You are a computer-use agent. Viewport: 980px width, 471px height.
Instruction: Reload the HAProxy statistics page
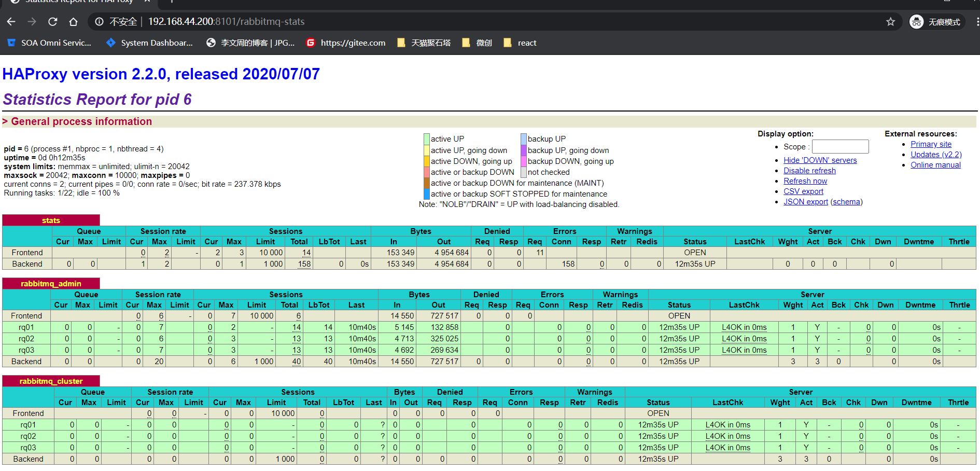[53, 22]
